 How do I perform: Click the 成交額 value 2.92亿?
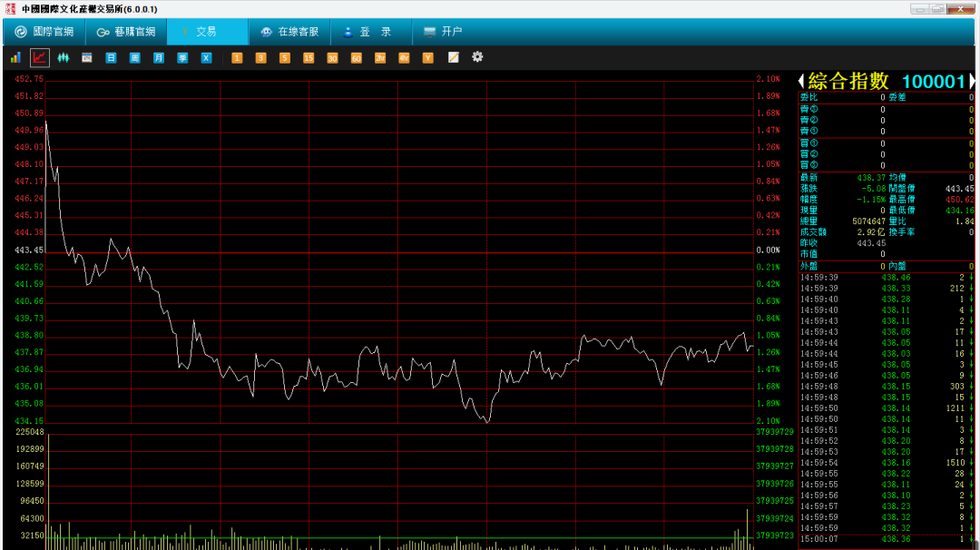[871, 232]
